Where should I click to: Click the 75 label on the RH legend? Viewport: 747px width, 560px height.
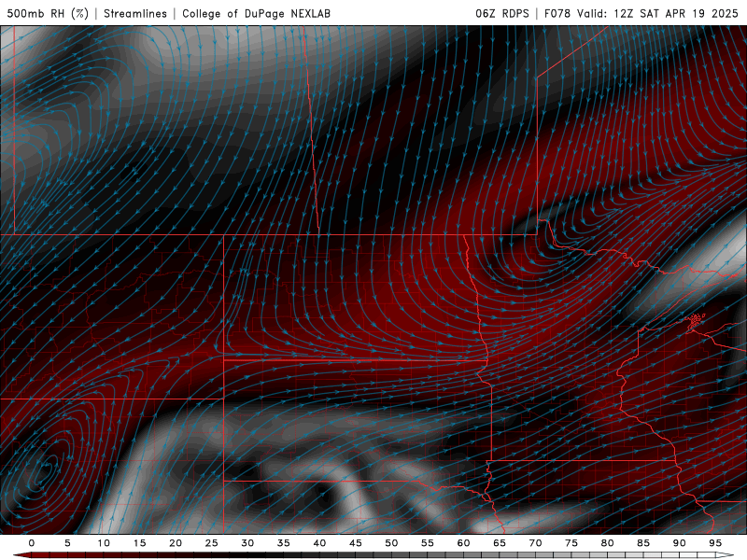(x=571, y=543)
